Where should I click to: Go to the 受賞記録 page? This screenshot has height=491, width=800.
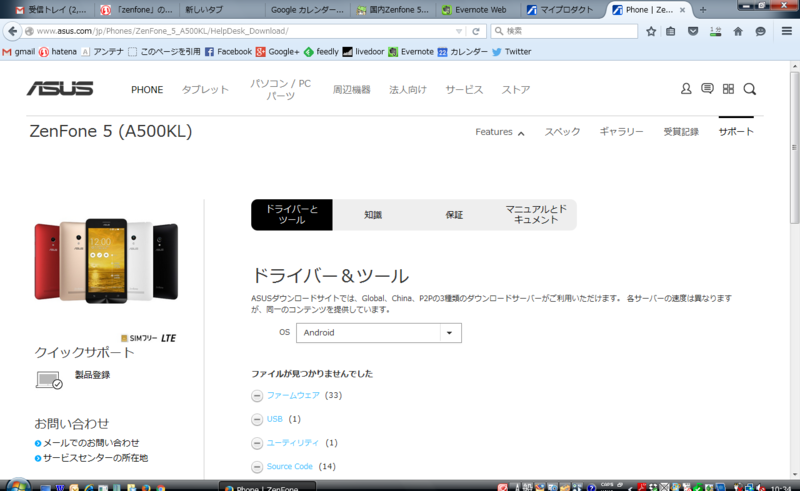coord(681,132)
